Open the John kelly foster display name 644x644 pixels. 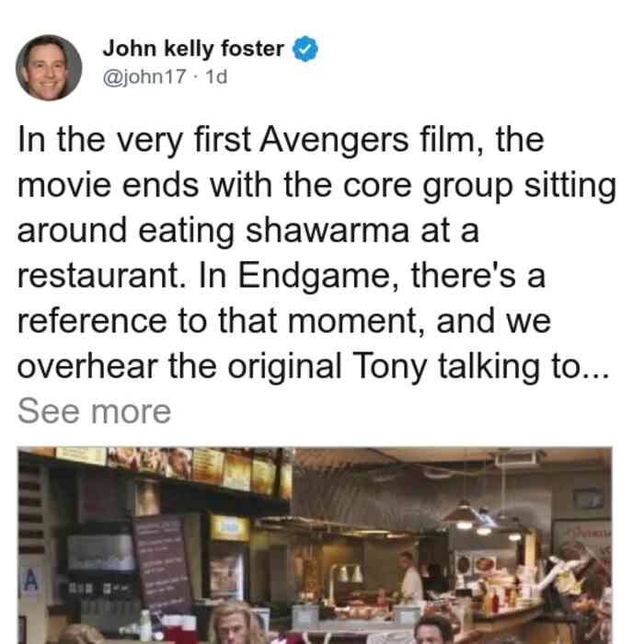click(x=193, y=49)
